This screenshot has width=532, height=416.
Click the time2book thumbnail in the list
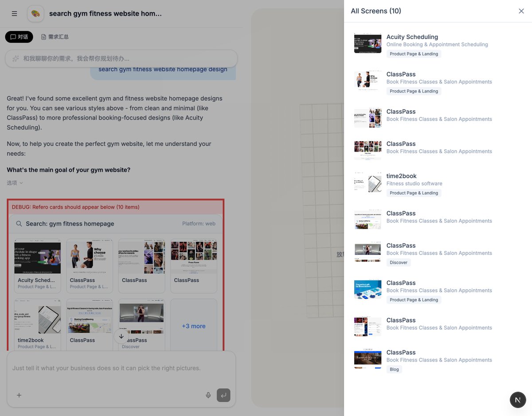[368, 183]
